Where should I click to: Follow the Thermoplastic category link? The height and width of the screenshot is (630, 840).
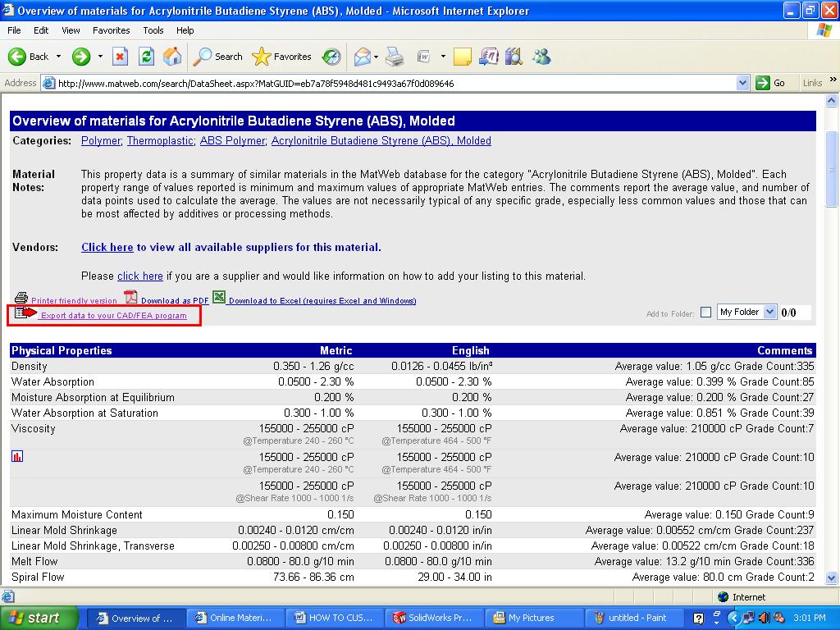(159, 140)
